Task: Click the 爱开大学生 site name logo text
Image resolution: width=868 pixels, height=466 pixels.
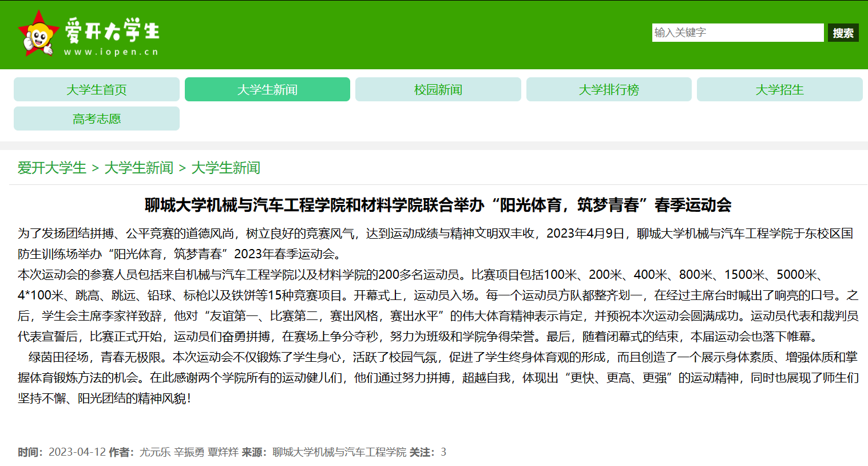Action: pyautogui.click(x=112, y=30)
